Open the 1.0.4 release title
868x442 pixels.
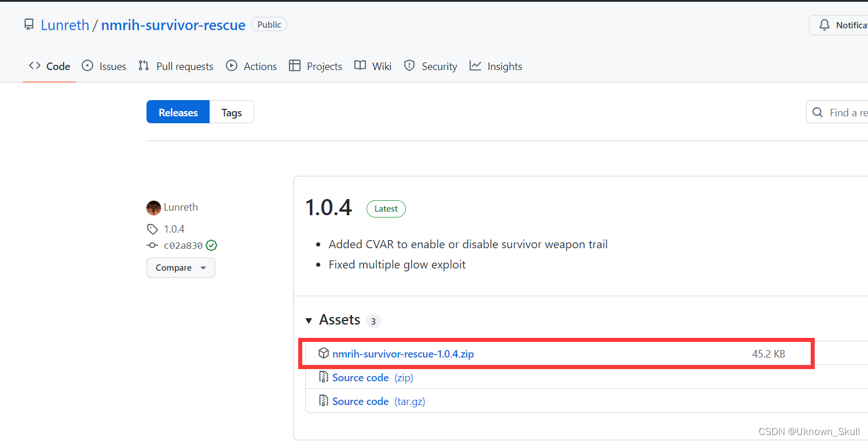click(328, 208)
